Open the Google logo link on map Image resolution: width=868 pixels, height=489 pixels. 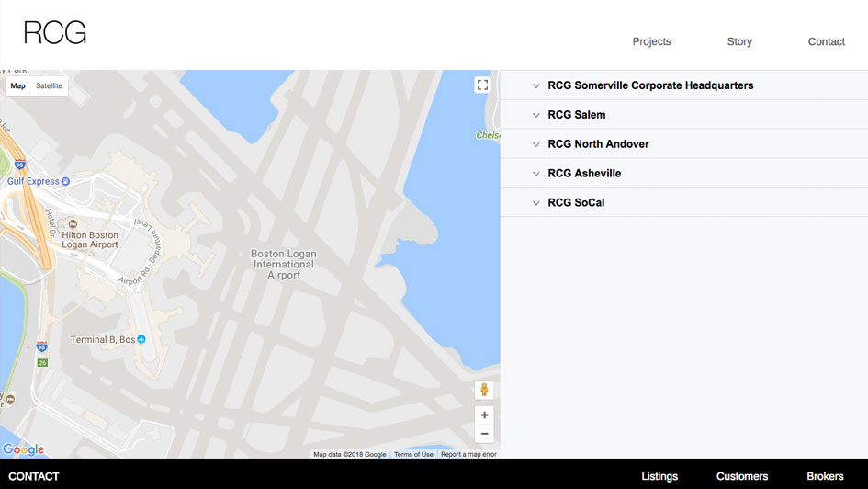pos(23,449)
